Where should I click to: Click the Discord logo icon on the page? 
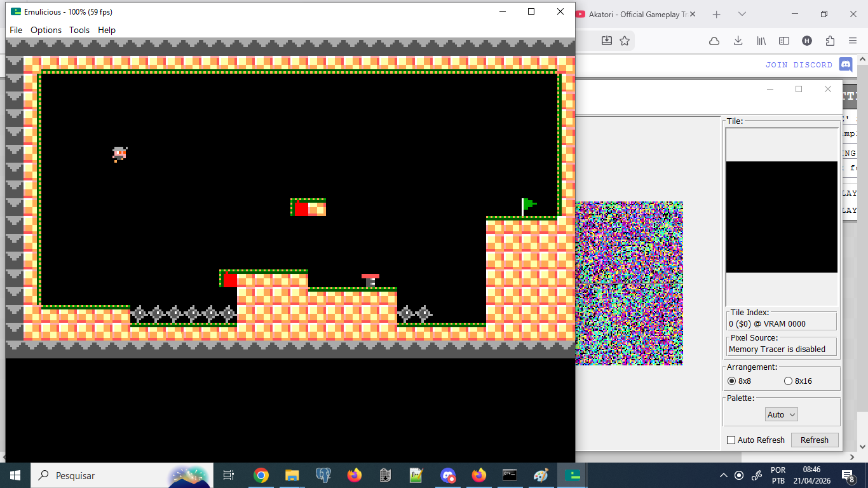[846, 64]
